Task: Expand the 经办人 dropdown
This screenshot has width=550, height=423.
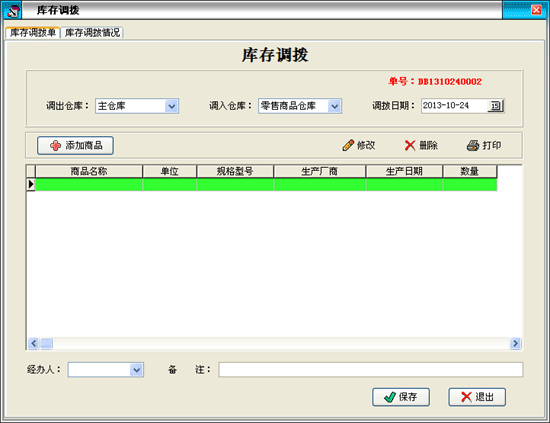Action: (x=136, y=370)
